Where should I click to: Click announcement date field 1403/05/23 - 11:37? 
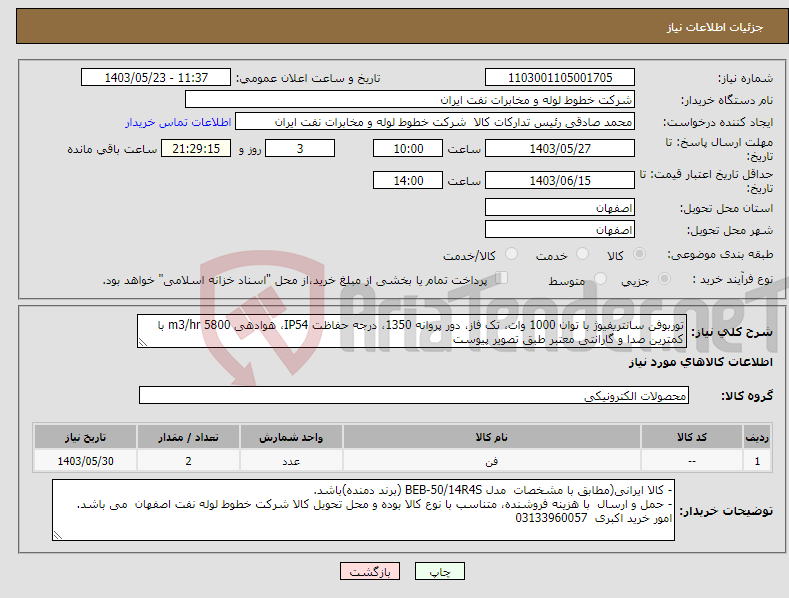[155, 78]
